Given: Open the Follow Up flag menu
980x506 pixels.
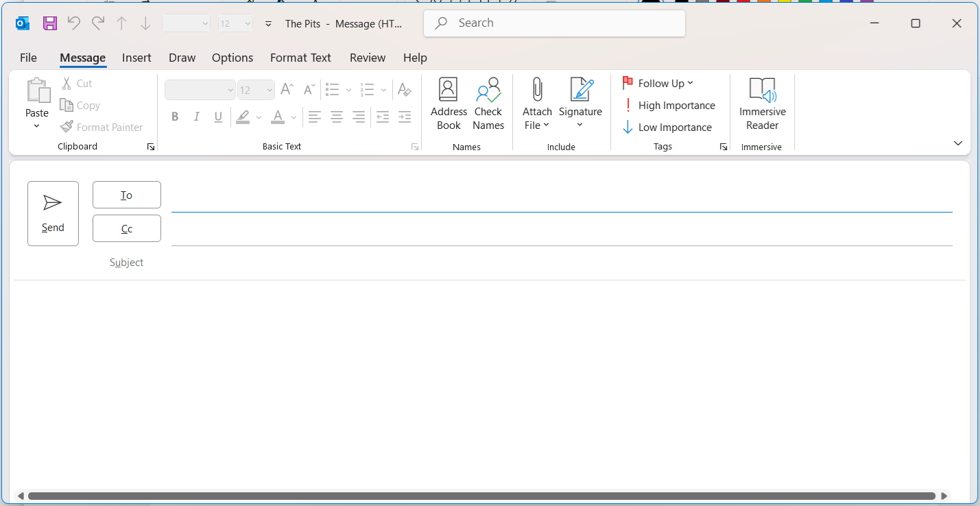Looking at the screenshot, I should (x=658, y=83).
